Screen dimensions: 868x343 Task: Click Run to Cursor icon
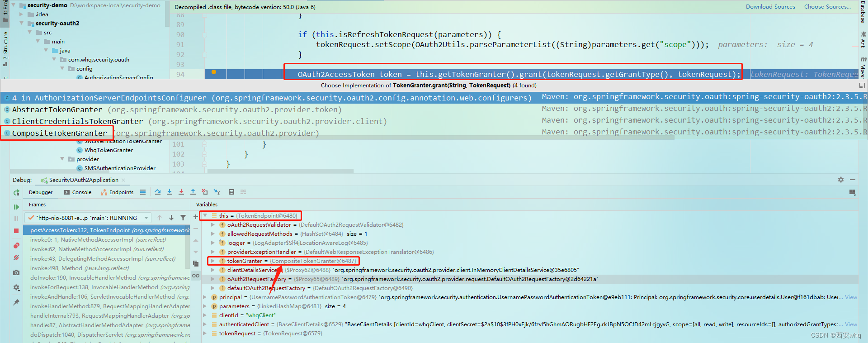(217, 192)
